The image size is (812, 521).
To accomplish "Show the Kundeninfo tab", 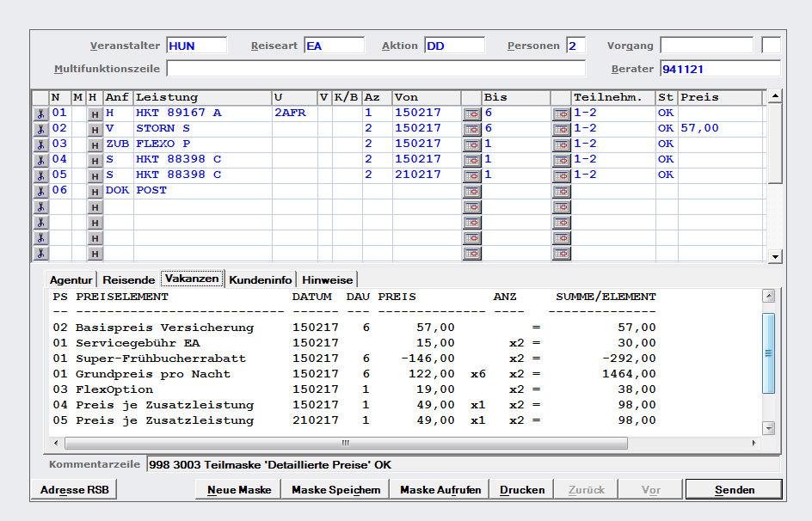I will tap(261, 280).
